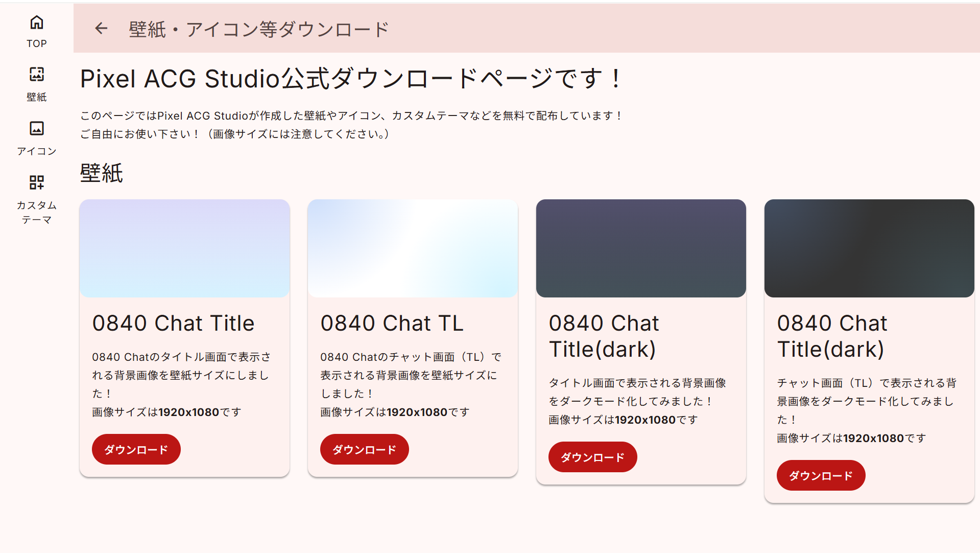Click the TOP label in navigation rail
This screenshot has width=980, height=553.
point(37,44)
